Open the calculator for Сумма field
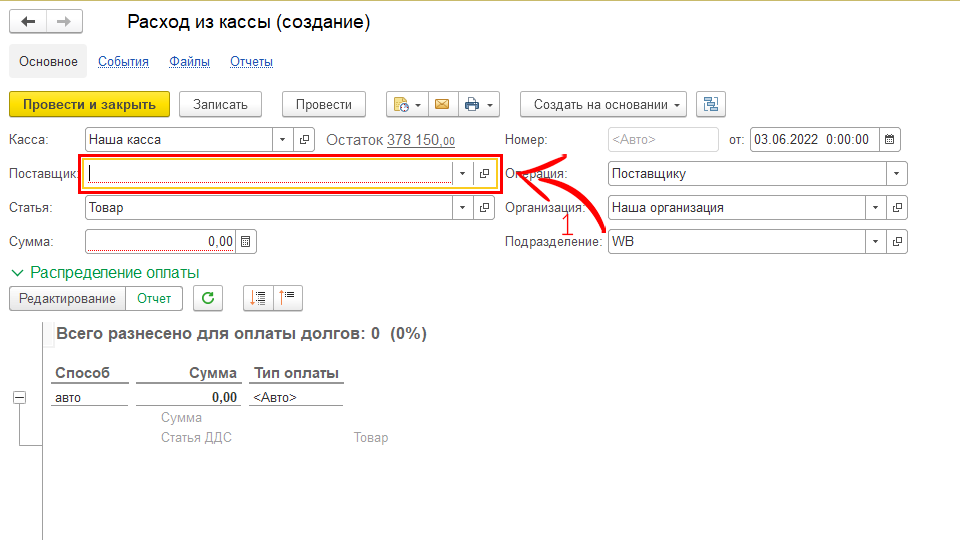960x540 pixels. coord(246,241)
